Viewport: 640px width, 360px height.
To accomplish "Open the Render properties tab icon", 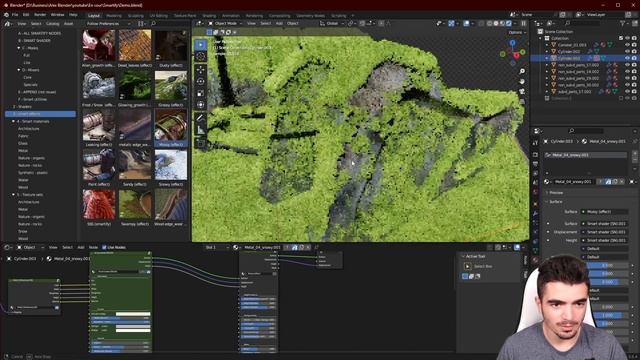I will [536, 155].
